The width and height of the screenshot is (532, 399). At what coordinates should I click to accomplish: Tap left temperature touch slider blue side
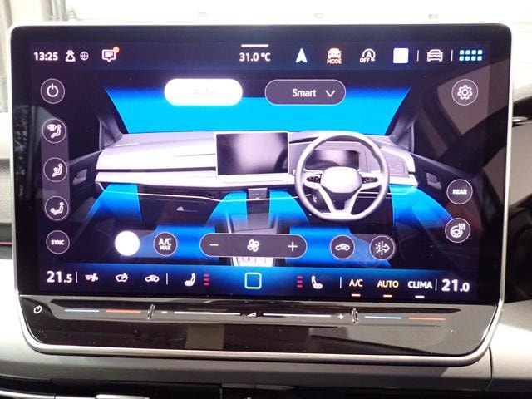coord(81,311)
